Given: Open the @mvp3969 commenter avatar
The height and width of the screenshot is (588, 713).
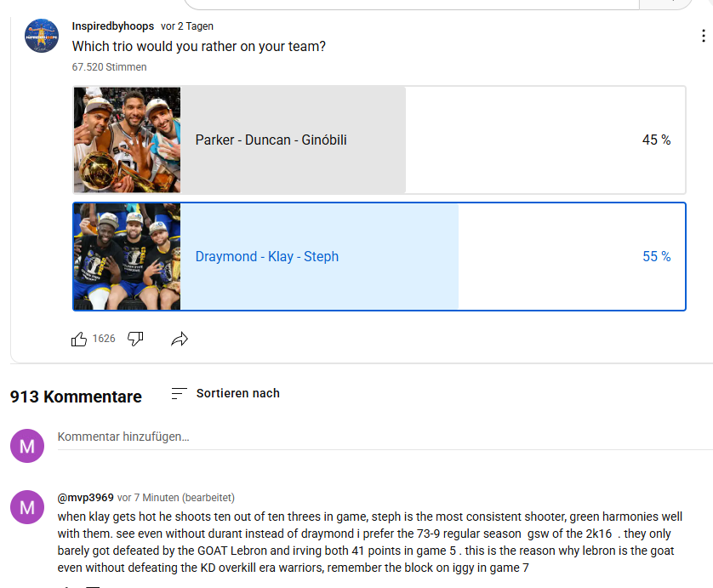Looking at the screenshot, I should click(27, 507).
